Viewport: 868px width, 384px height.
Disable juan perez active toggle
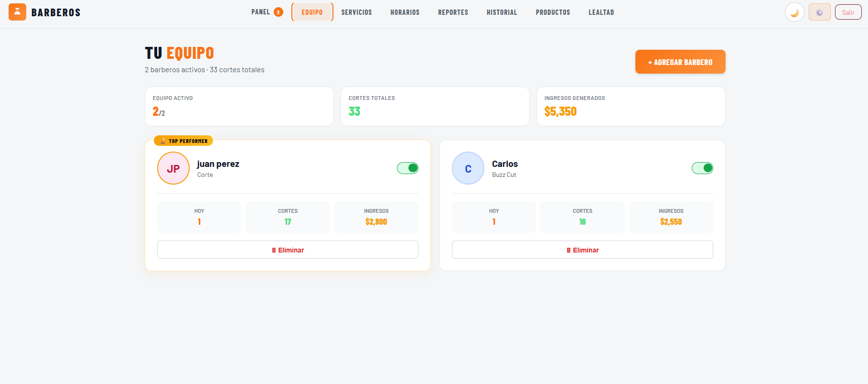[407, 168]
